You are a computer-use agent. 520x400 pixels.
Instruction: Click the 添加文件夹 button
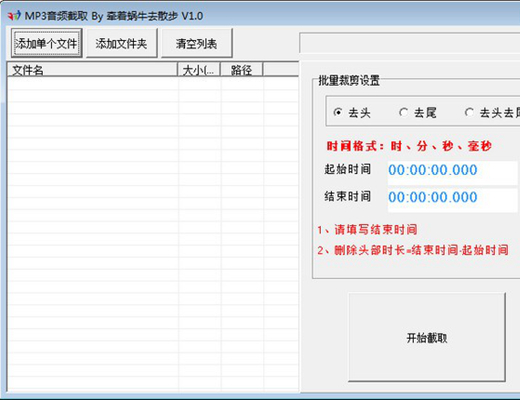coord(121,43)
